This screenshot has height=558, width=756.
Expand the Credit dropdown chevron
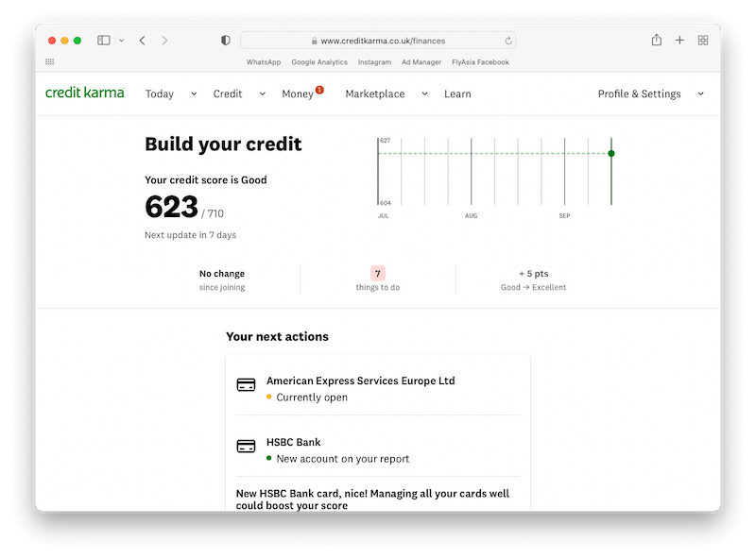click(x=263, y=94)
